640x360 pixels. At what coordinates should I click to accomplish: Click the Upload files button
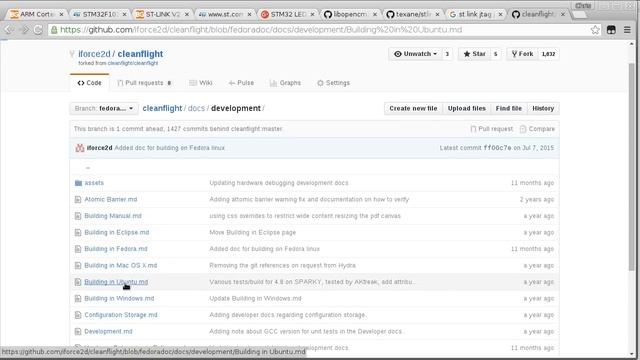point(467,109)
